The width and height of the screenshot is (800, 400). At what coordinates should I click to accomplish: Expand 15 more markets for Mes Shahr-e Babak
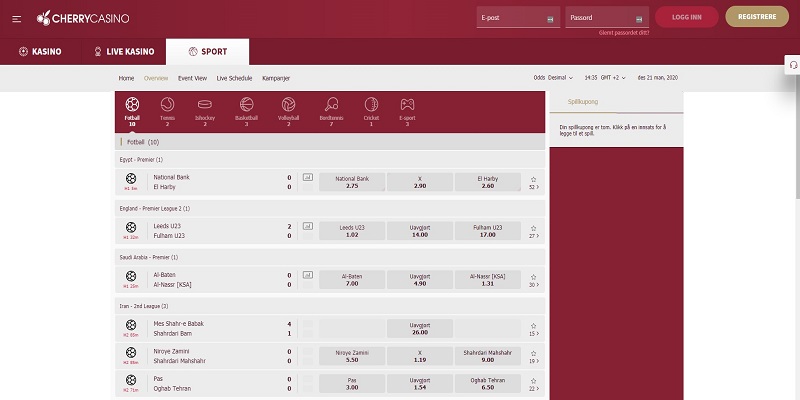point(534,334)
